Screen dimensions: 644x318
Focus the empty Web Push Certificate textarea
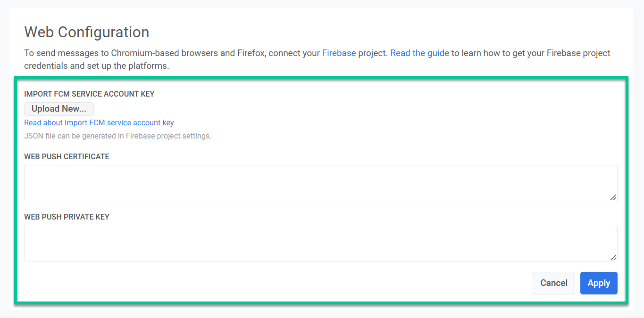[x=321, y=183]
